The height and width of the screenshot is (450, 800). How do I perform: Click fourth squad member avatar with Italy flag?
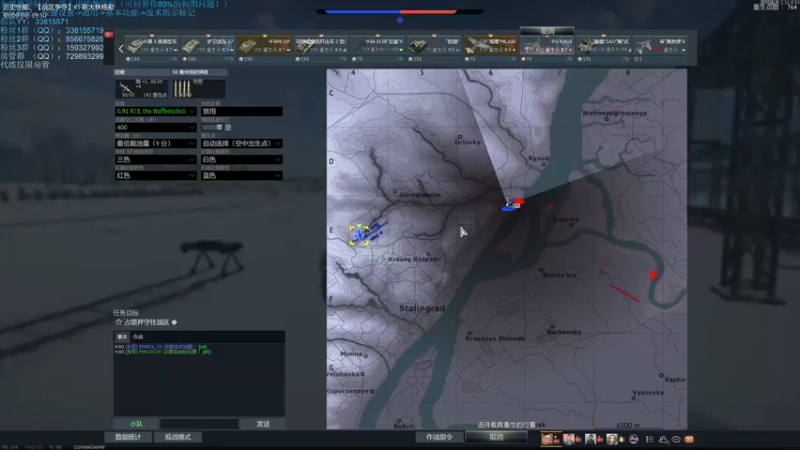point(612,439)
